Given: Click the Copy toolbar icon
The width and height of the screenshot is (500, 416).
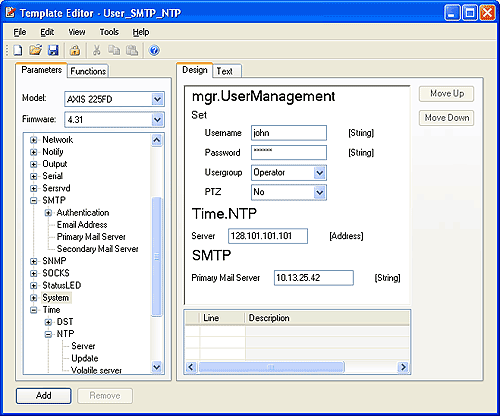Looking at the screenshot, I should click(x=114, y=50).
